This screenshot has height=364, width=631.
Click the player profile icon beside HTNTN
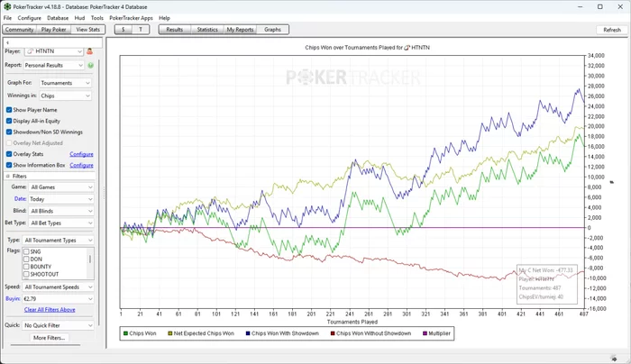coord(90,51)
